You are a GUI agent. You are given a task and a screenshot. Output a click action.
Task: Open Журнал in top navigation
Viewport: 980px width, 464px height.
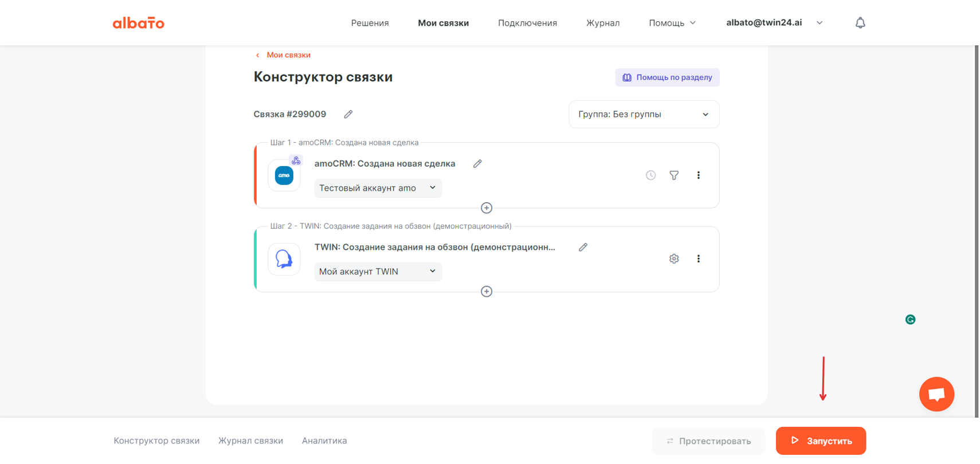[x=602, y=23]
